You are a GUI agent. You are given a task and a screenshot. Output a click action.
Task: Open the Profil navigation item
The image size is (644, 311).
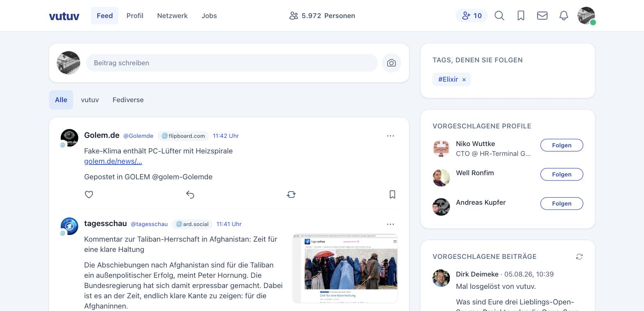coord(135,16)
